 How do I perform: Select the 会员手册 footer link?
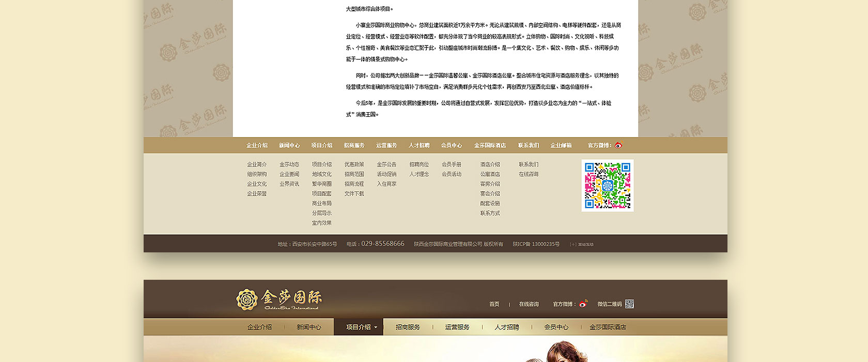click(451, 164)
